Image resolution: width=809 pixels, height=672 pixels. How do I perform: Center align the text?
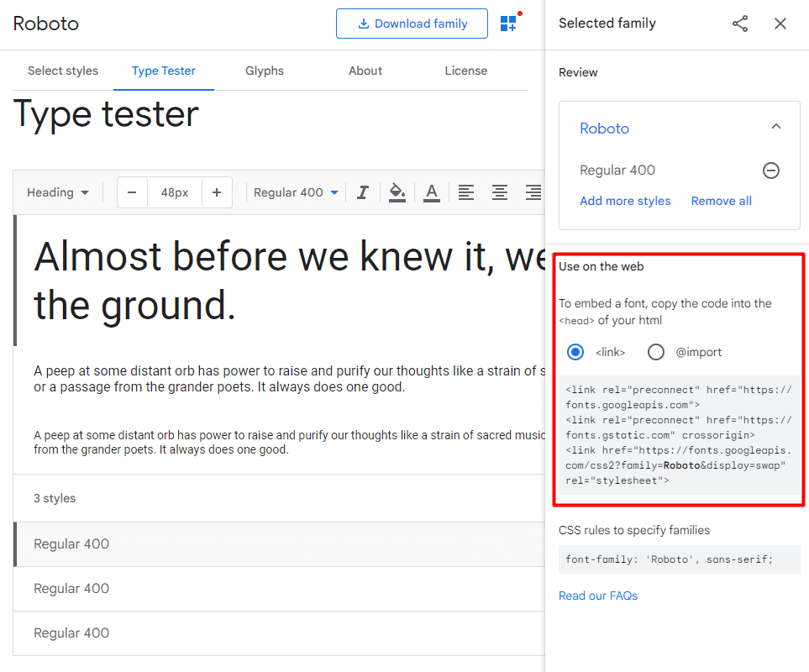click(x=500, y=192)
